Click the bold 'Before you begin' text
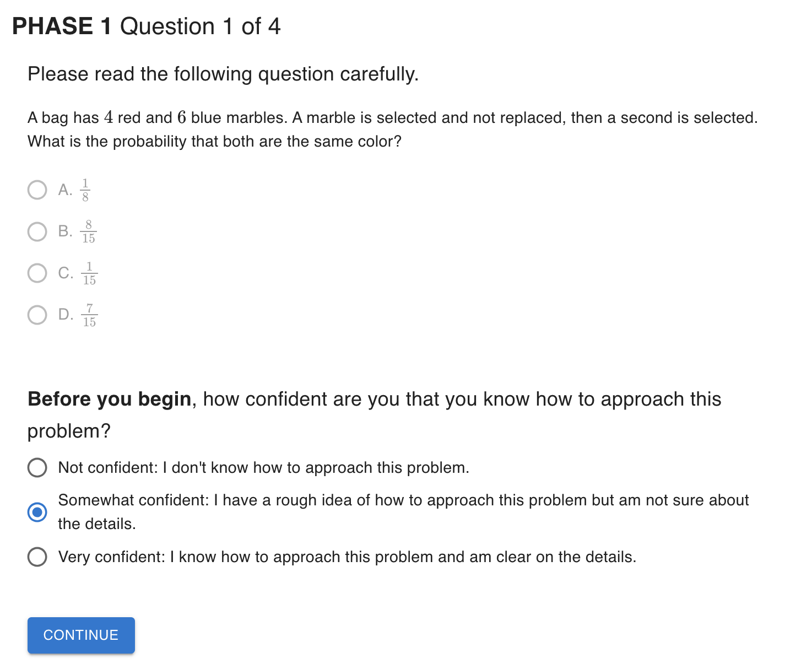 coord(109,399)
